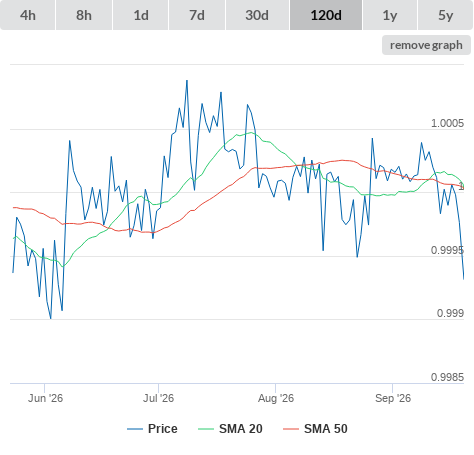Switch to the 8h time range
This screenshot has width=474, height=455.
pyautogui.click(x=84, y=15)
